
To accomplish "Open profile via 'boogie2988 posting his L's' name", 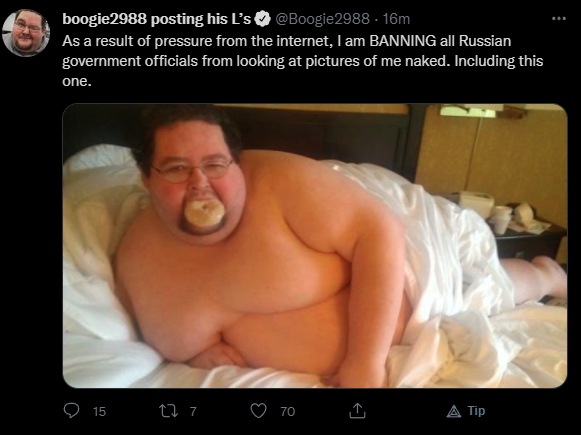I will pos(156,19).
